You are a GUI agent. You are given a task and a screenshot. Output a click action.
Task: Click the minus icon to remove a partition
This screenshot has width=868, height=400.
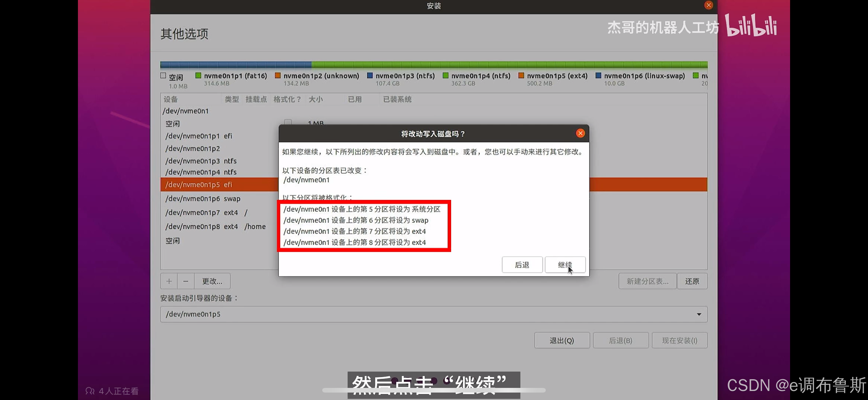pyautogui.click(x=186, y=281)
